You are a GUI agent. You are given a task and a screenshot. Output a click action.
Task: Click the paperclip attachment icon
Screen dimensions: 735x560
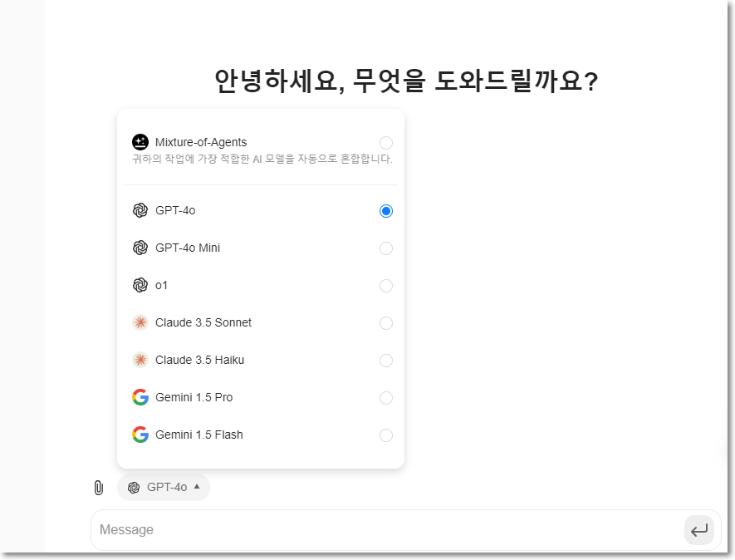(x=99, y=488)
